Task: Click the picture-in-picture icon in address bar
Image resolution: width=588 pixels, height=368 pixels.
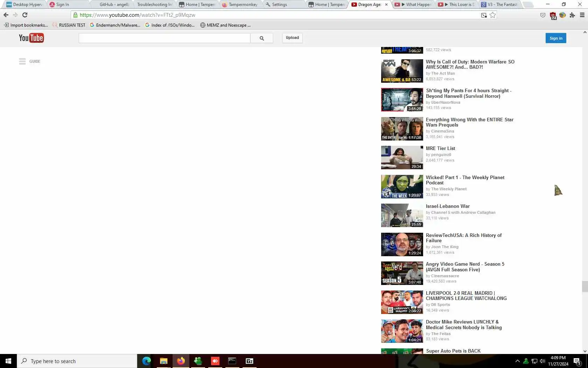Action: click(x=484, y=15)
